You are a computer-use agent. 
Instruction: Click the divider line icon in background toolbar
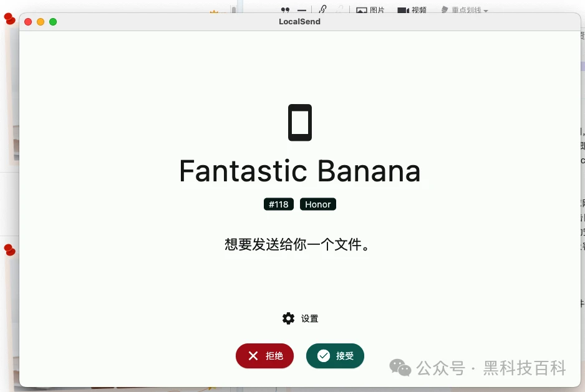click(x=302, y=11)
